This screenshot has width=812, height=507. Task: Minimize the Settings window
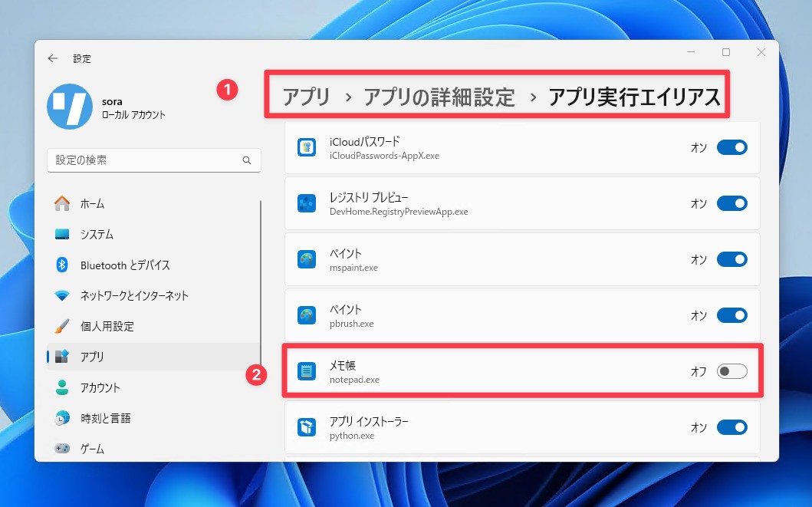[691, 52]
